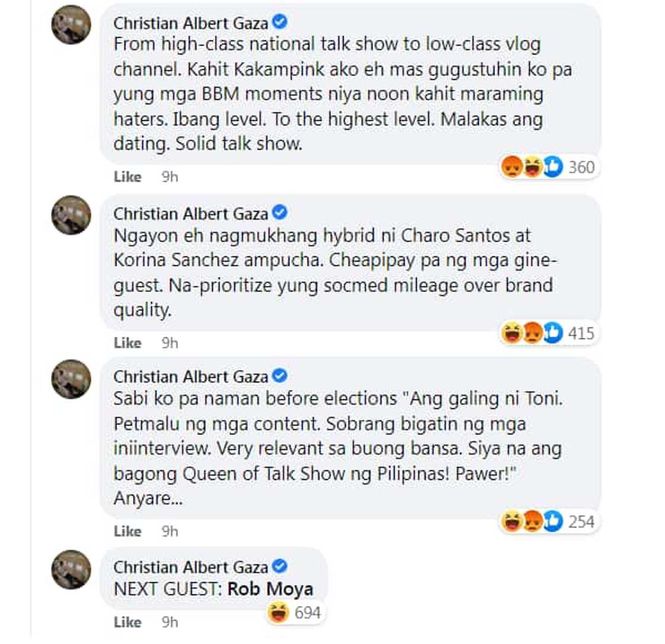665x644 pixels.
Task: Click the angry reaction icon on the first comment
Action: click(512, 167)
